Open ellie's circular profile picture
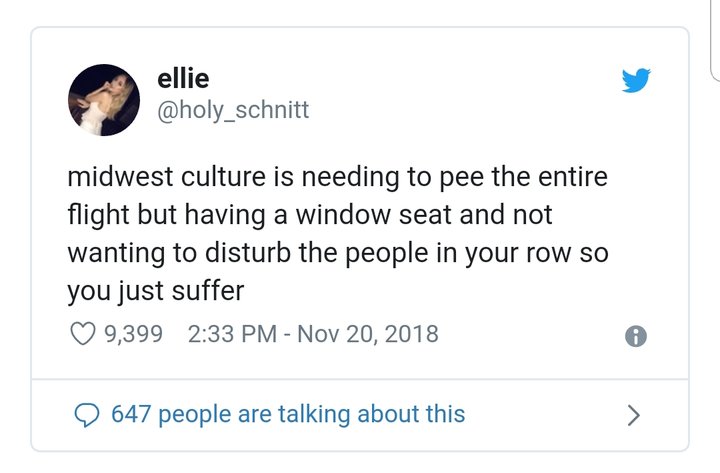 click(104, 100)
